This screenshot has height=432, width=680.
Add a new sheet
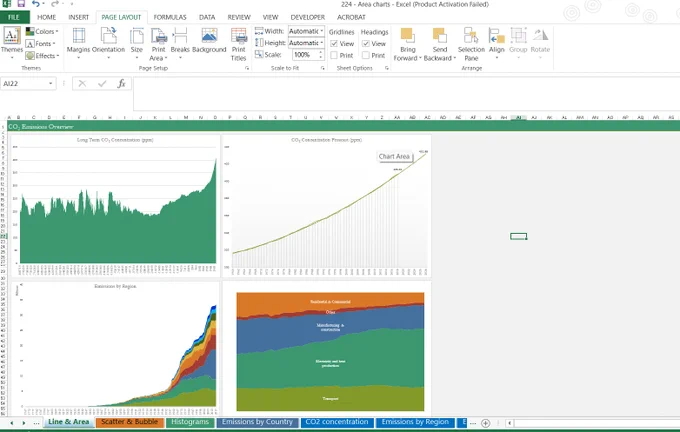click(x=486, y=423)
